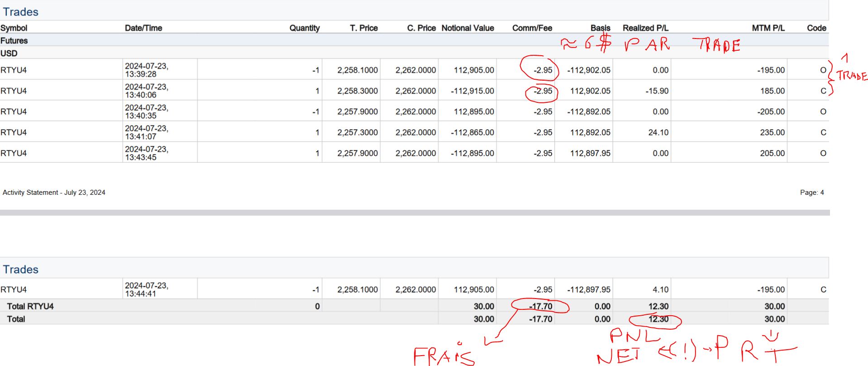Click MTM P/L value -205.00
Viewport: 868px width, 366px height.
point(771,112)
